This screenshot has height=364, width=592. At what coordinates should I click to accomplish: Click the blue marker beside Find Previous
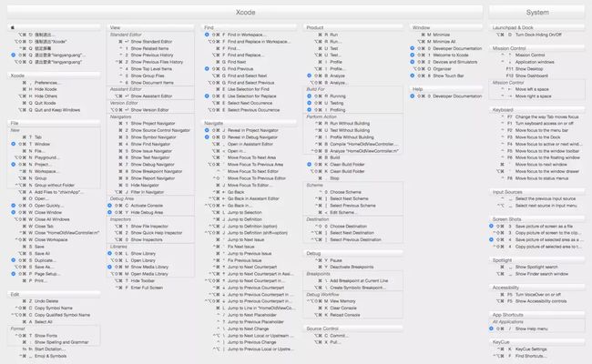click(207, 68)
